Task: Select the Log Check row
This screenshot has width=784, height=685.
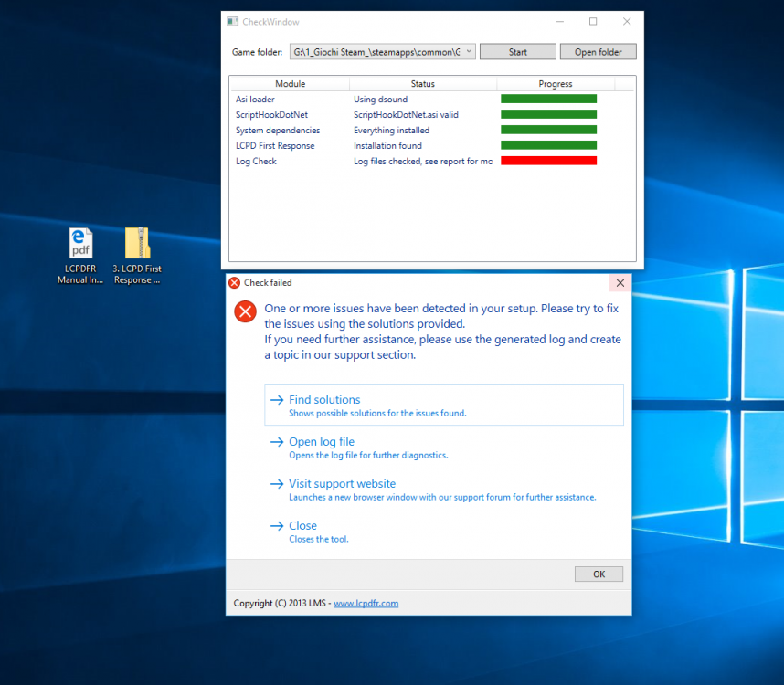Action: pos(257,162)
